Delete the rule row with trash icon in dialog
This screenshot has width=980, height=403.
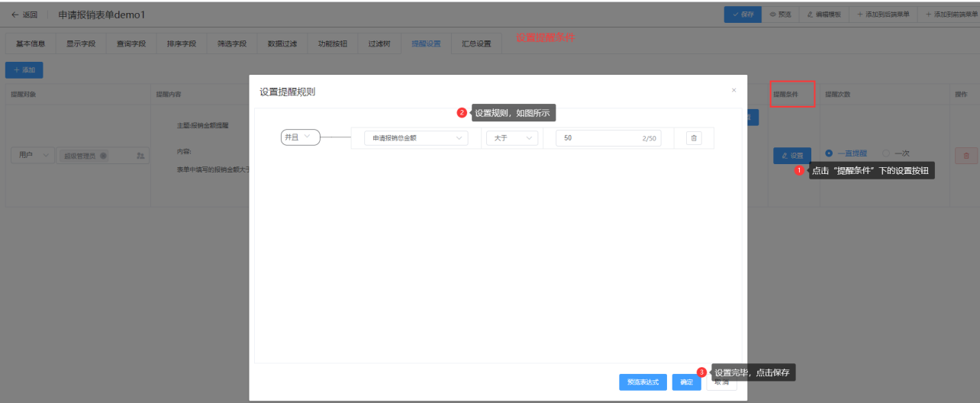click(693, 138)
